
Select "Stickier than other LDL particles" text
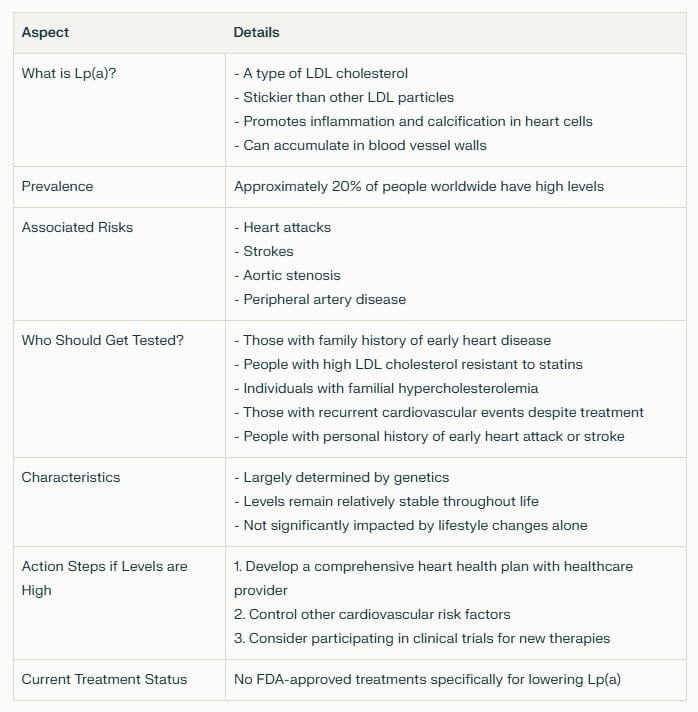tap(344, 97)
